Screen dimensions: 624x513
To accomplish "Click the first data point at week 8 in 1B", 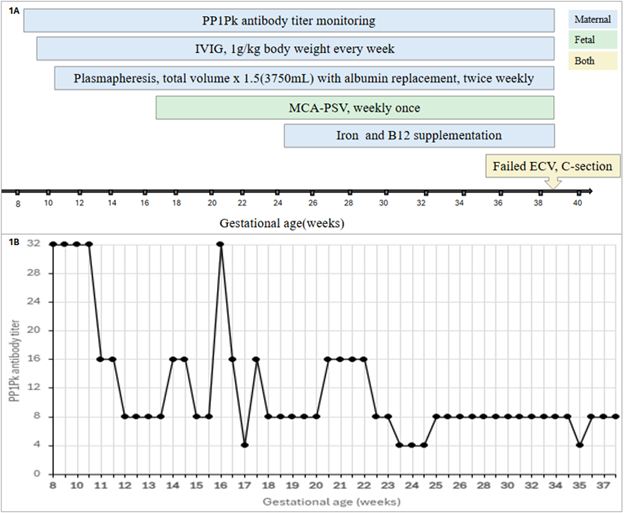I will click(53, 244).
